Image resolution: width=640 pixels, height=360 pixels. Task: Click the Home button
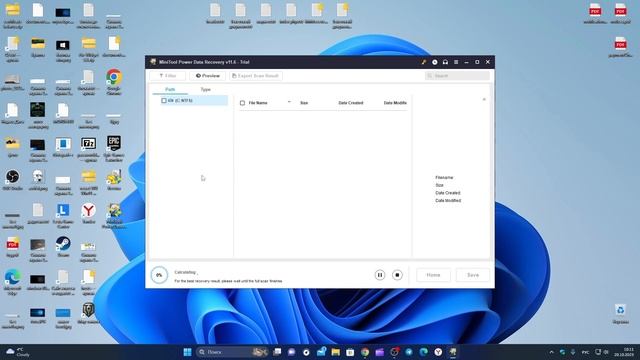[433, 275]
